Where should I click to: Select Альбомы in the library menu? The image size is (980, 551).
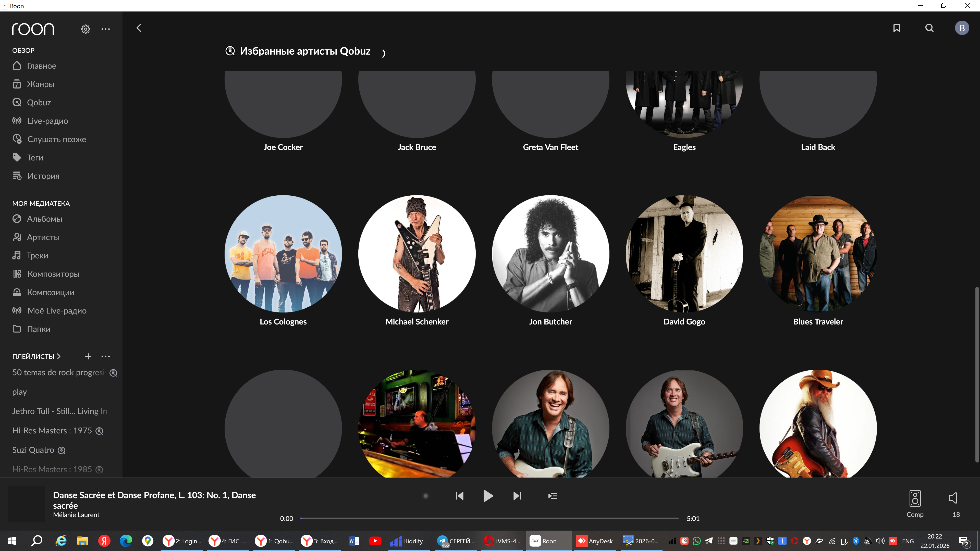44,219
